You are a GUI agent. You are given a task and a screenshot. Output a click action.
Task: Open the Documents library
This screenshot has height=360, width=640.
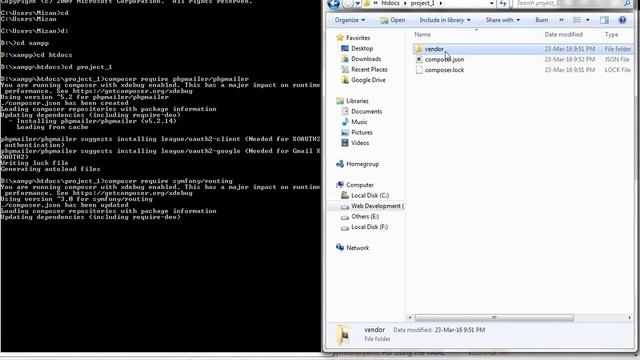click(x=367, y=112)
